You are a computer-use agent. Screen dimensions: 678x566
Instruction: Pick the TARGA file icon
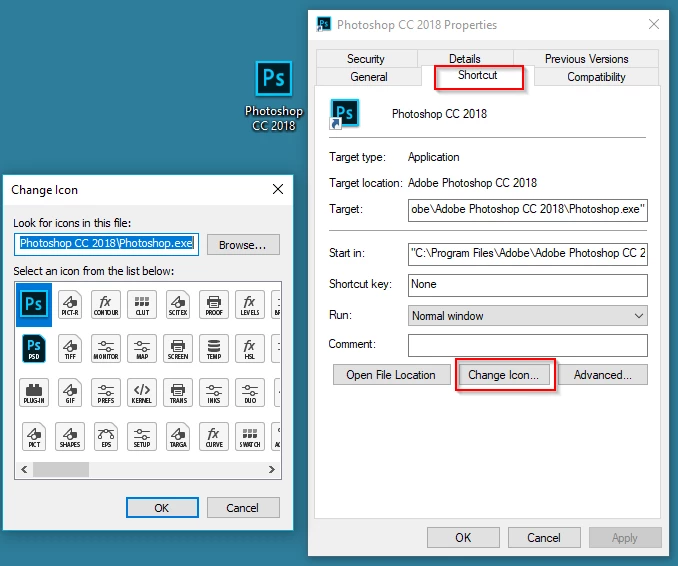[x=178, y=437]
